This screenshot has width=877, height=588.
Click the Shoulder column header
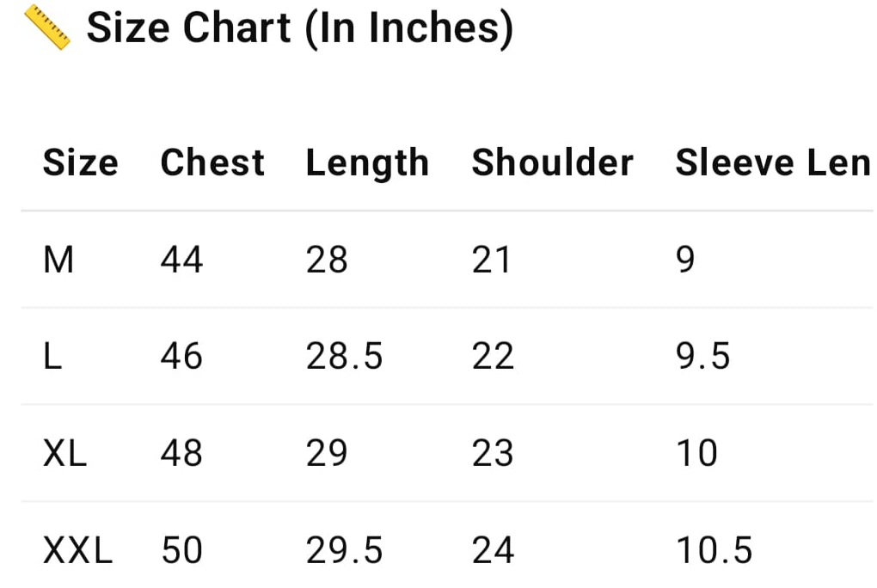click(x=552, y=162)
